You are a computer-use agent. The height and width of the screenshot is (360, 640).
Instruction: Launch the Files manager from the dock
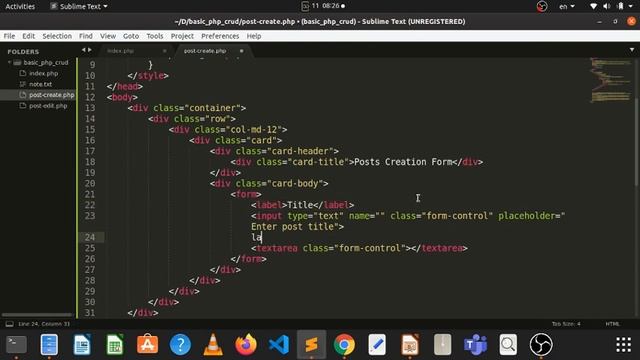[49, 345]
